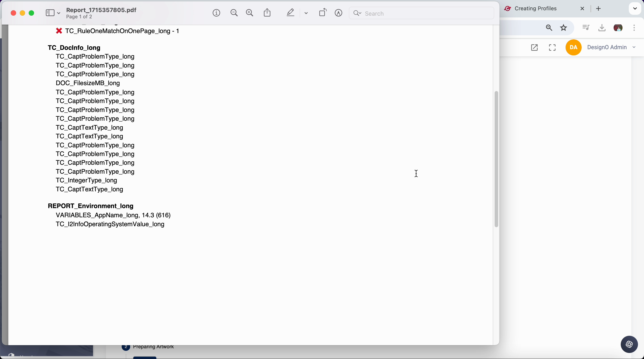Expand the browser tab search chevron
The image size is (644, 359).
coord(635,9)
